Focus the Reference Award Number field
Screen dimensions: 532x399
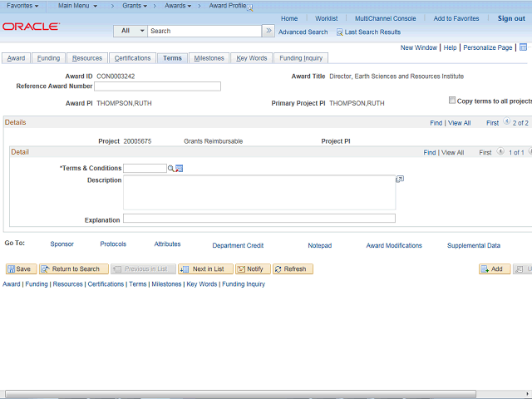(x=157, y=86)
